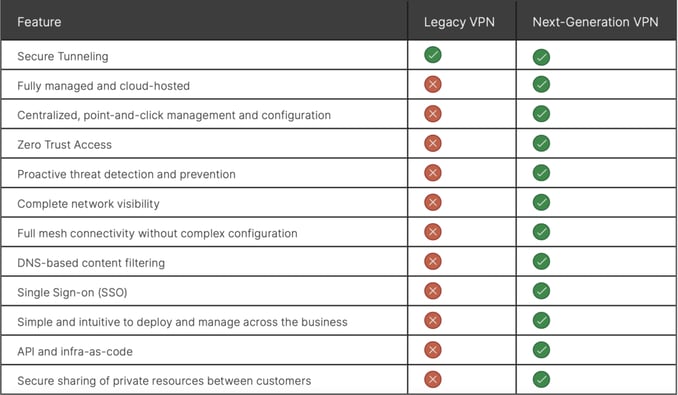Click the Next-Generation check for Centralized management row
Viewport: 678px width, 395px height.
point(541,114)
